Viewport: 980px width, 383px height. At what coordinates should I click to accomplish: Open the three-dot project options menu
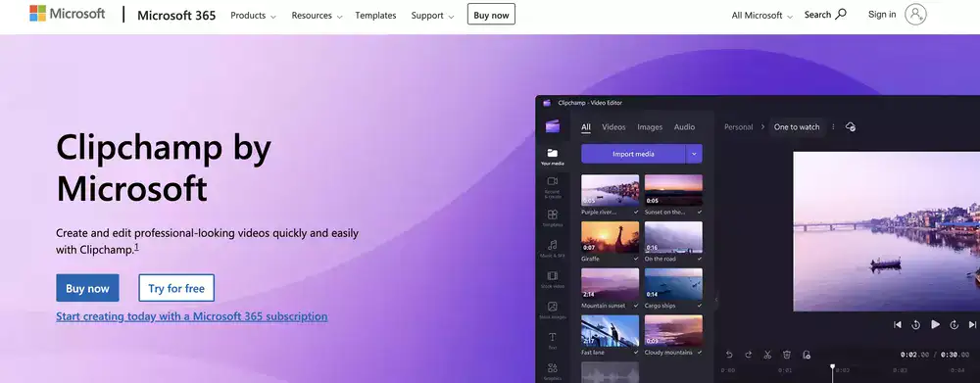coord(833,126)
